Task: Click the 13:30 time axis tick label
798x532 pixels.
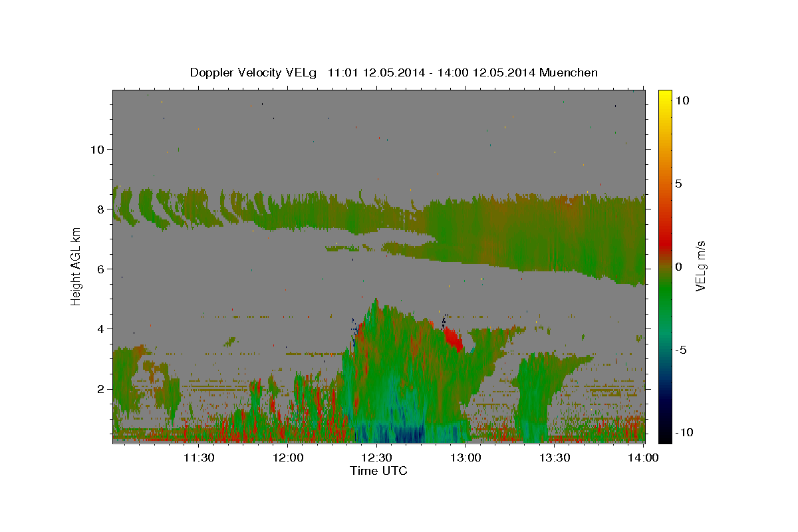Action: 555,458
